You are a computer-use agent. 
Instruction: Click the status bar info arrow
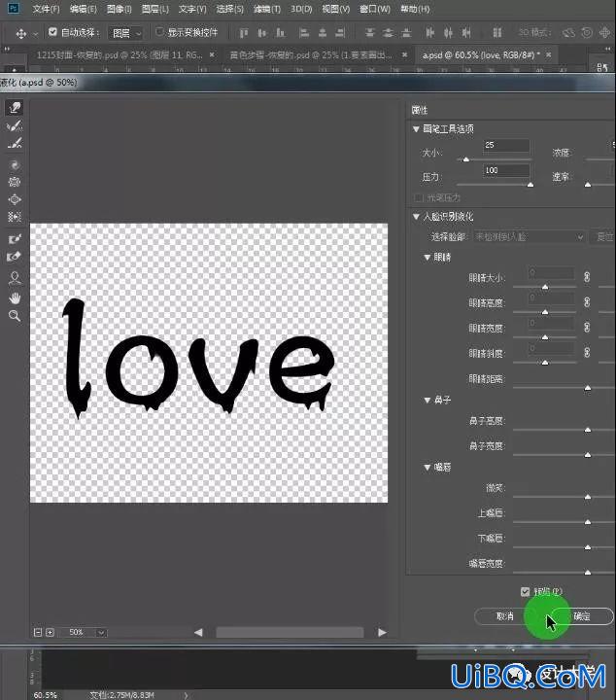tap(186, 695)
